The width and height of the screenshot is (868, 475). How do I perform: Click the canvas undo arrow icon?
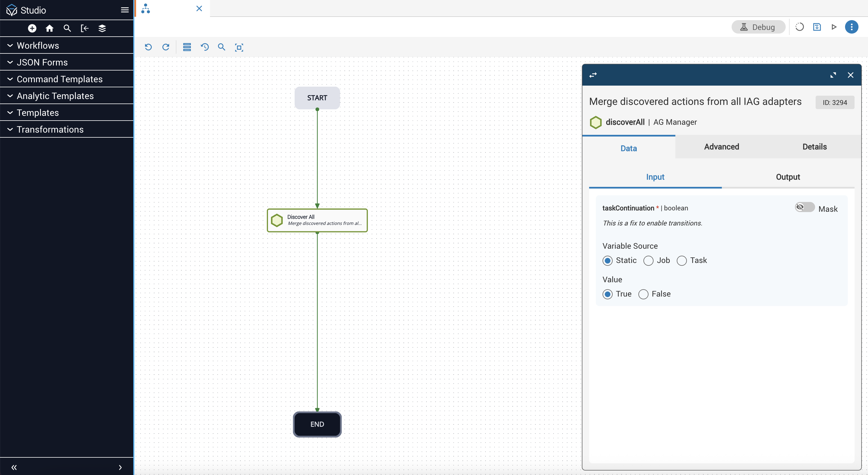point(148,47)
